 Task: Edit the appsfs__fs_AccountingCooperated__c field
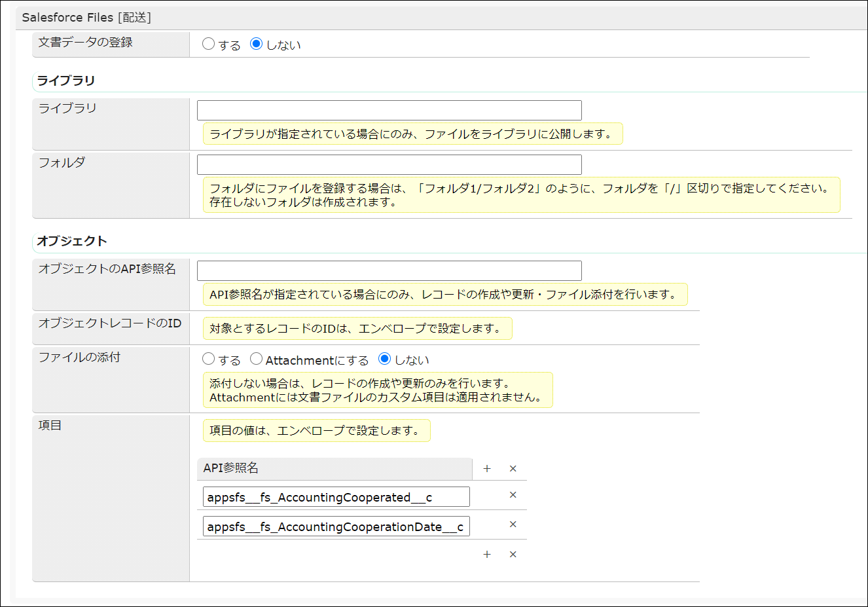pyautogui.click(x=335, y=496)
